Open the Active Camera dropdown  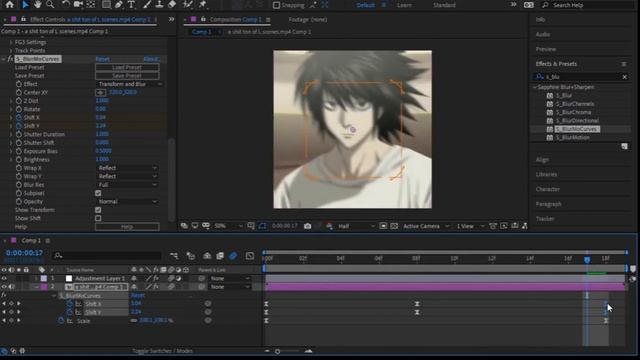[426, 226]
